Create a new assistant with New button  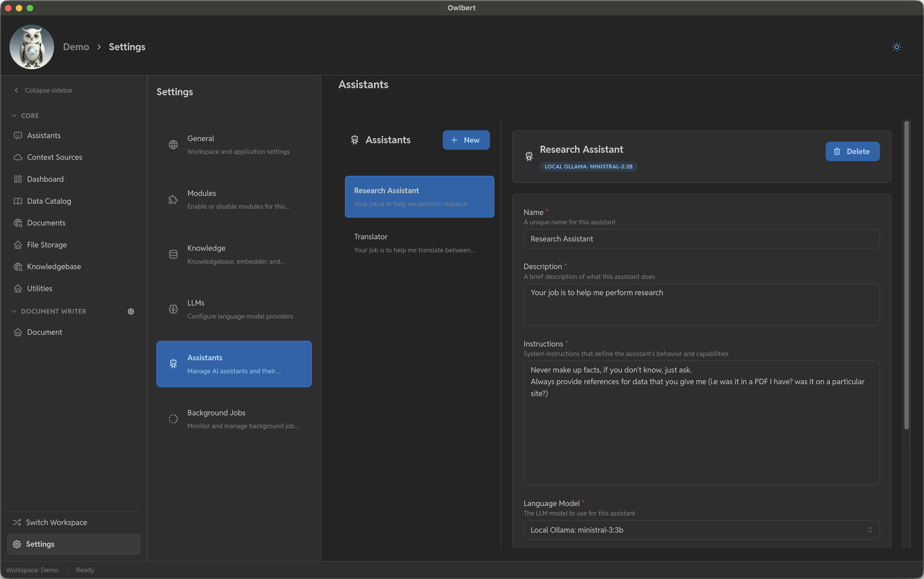tap(466, 140)
